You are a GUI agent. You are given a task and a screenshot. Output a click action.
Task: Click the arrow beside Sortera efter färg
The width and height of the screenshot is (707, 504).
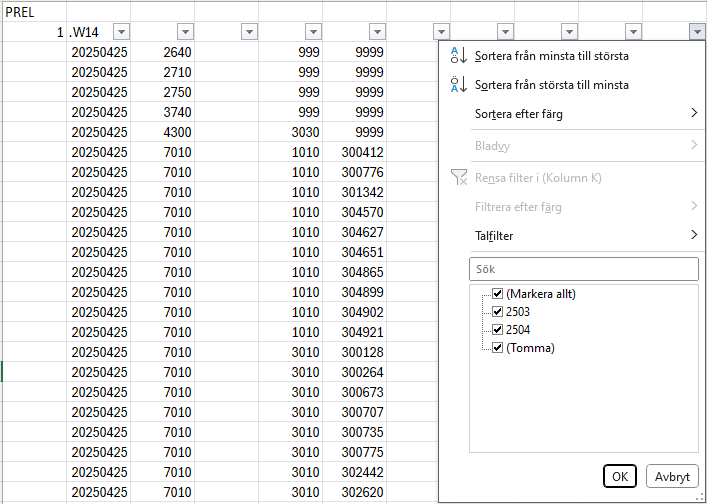point(693,114)
